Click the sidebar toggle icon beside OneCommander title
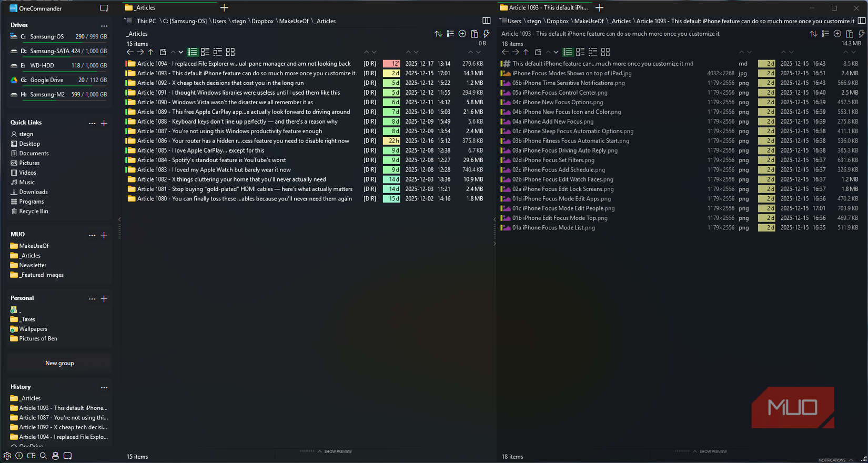This screenshot has height=463, width=868. pyautogui.click(x=104, y=8)
